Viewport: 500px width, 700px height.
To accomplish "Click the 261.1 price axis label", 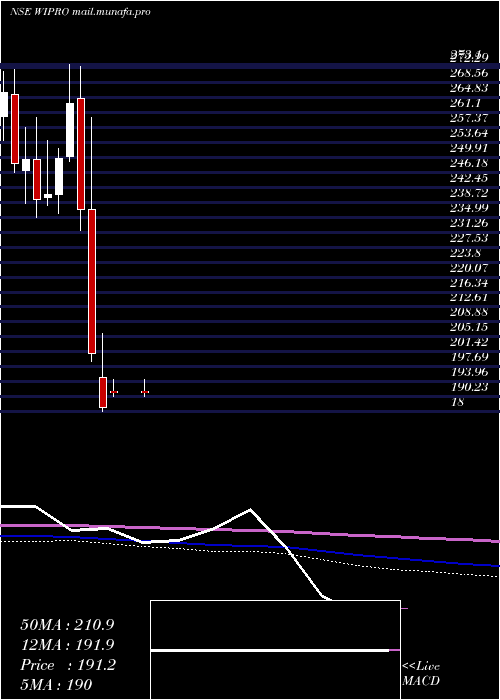I will tap(465, 103).
